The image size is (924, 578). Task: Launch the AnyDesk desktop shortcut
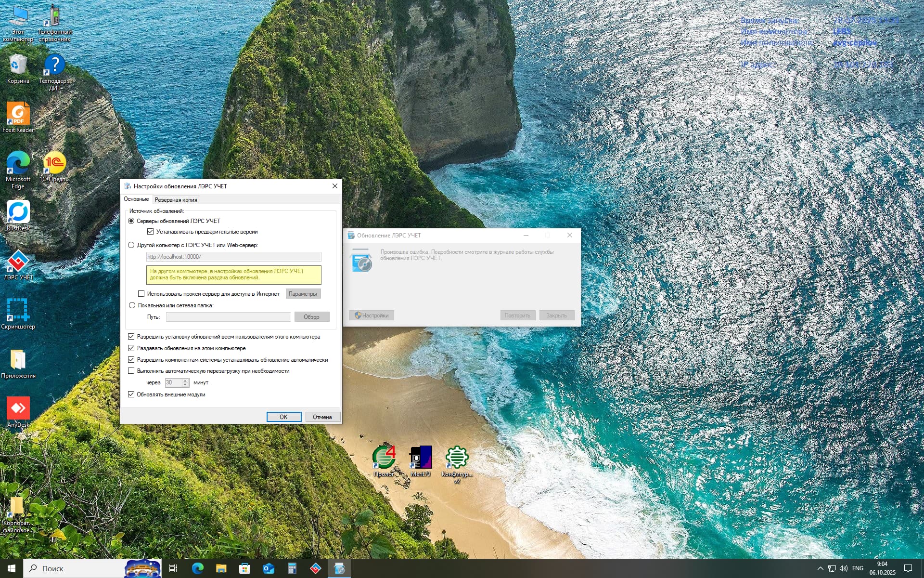(x=18, y=409)
